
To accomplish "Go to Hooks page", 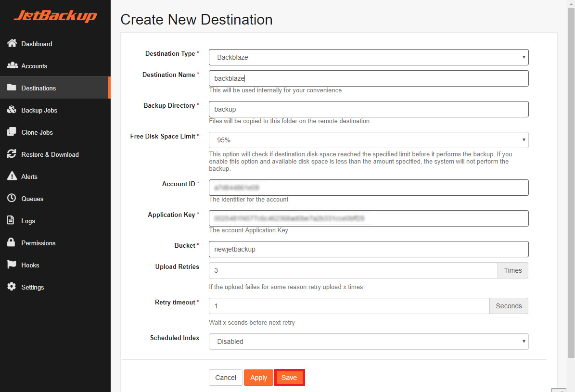I will pyautogui.click(x=55, y=265).
